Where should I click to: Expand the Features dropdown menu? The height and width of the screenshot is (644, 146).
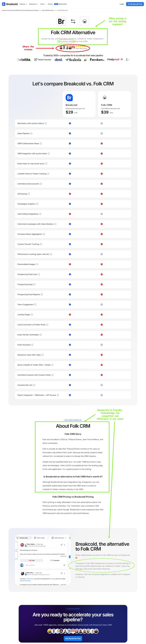pos(23,4)
